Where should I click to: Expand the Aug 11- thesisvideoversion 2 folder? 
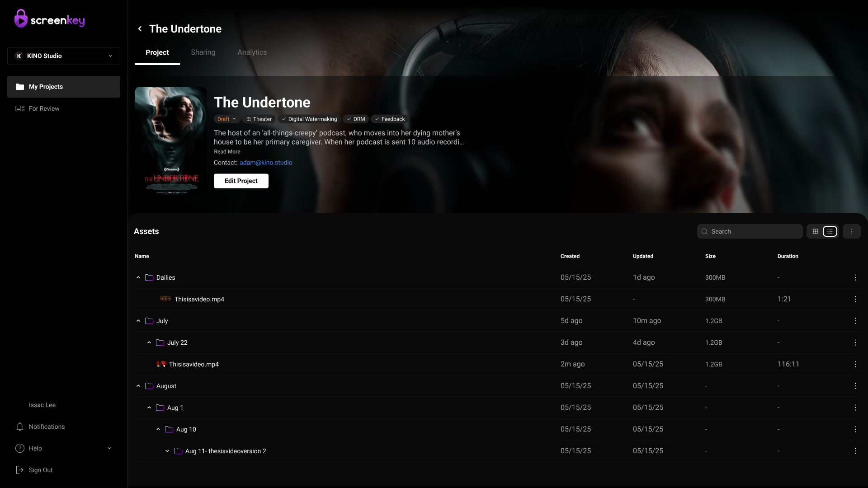click(167, 451)
